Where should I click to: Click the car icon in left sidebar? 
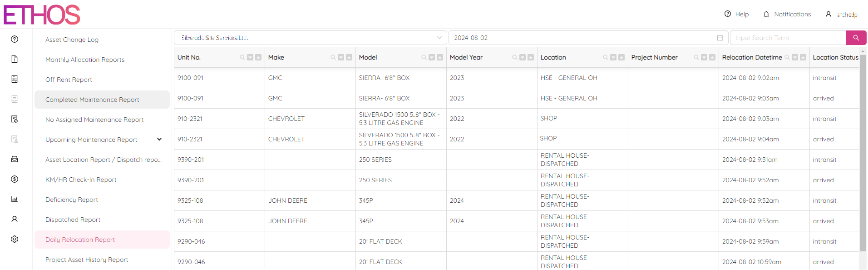15,159
